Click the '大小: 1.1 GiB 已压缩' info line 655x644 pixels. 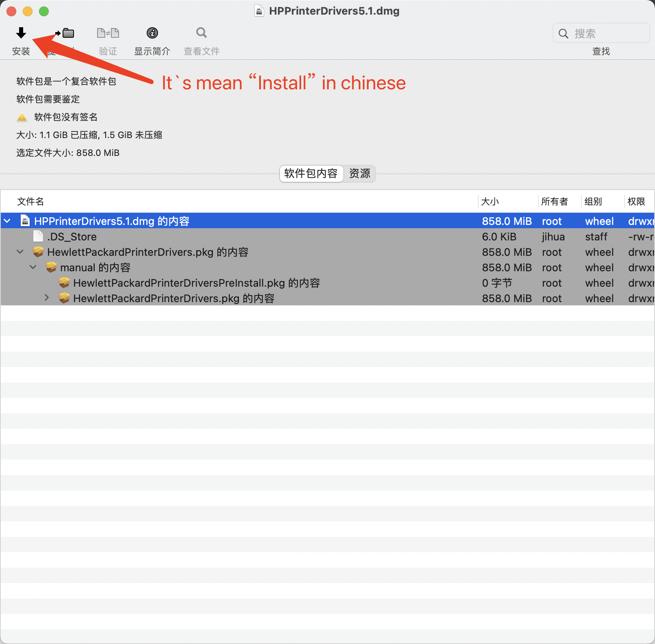89,135
